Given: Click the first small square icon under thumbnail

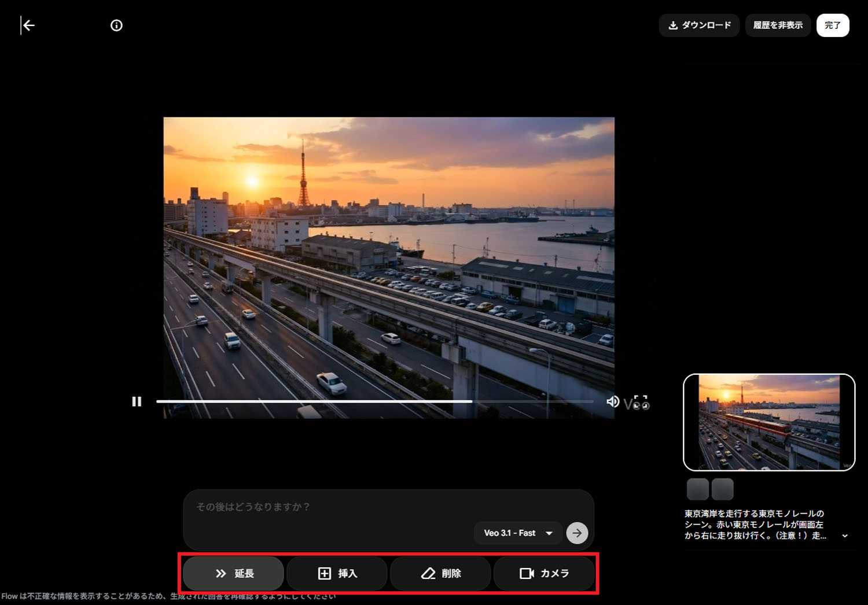Looking at the screenshot, I should 697,489.
